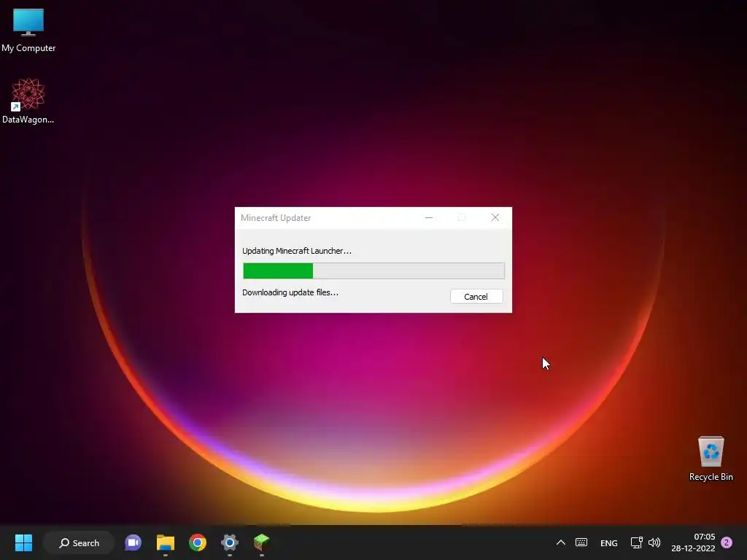Screen dimensions: 747x560
Task: Open the Settings gear taskbar icon
Action: pyautogui.click(x=230, y=542)
